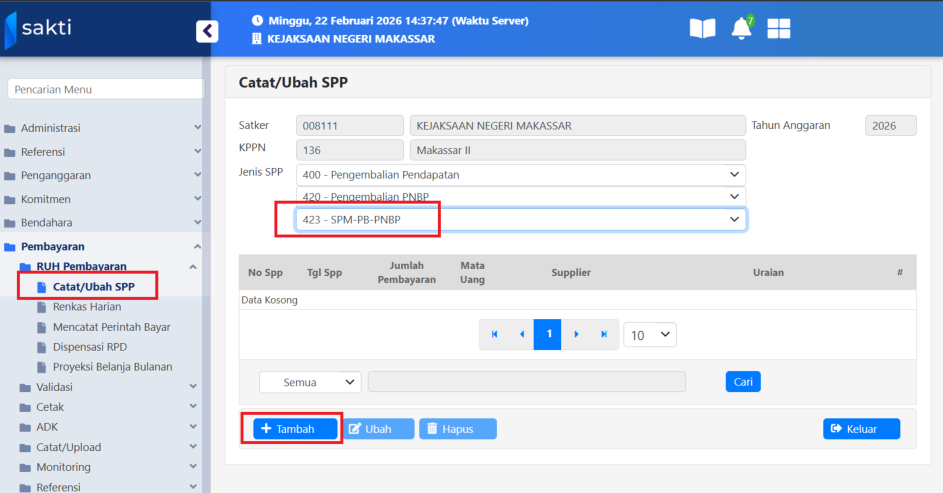The image size is (943, 493).
Task: Go to the next page of results
Action: [x=576, y=334]
